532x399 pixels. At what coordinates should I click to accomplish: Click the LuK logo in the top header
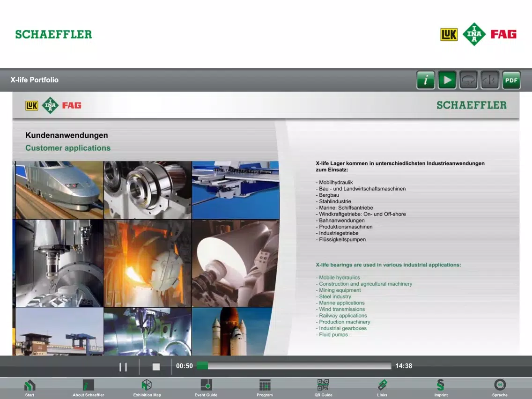[449, 34]
